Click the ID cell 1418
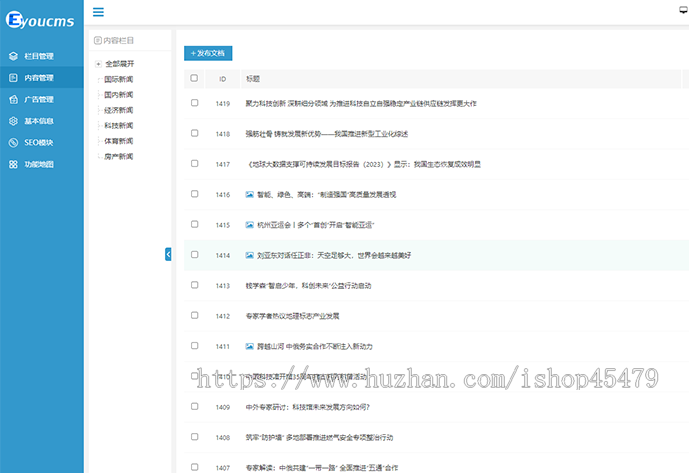Screen dimensions: 689x473 (x=223, y=134)
